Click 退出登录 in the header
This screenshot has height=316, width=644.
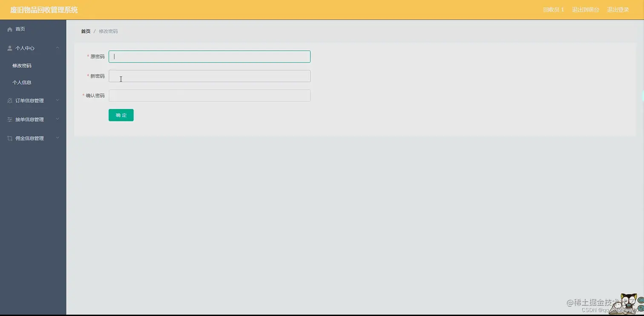pyautogui.click(x=618, y=10)
